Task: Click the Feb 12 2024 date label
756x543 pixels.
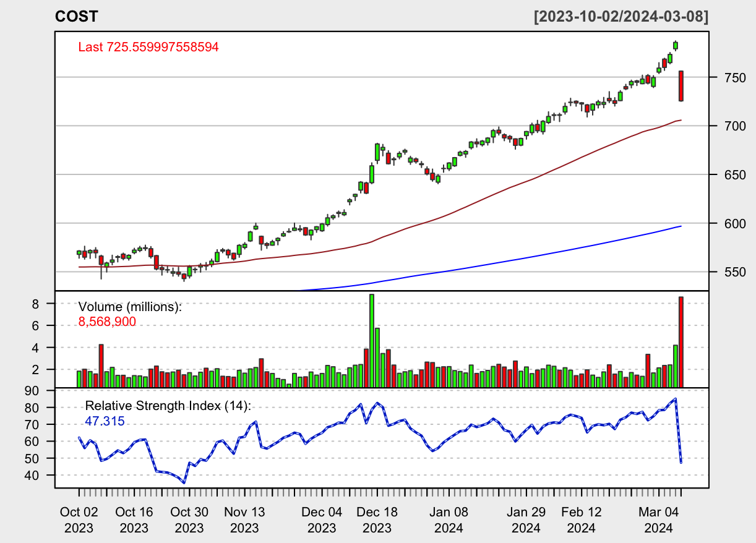Action: [x=581, y=520]
